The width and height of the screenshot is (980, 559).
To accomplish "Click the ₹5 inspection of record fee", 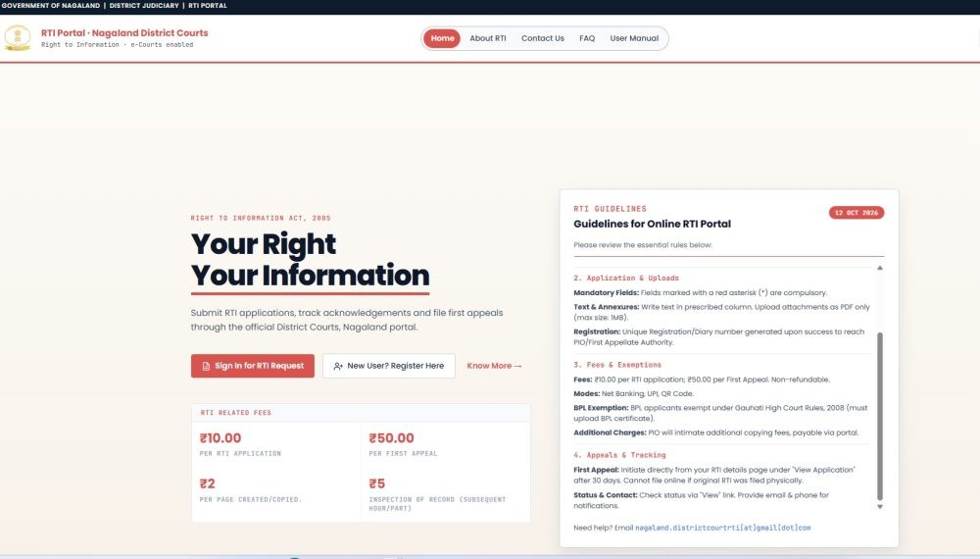I will (x=377, y=483).
